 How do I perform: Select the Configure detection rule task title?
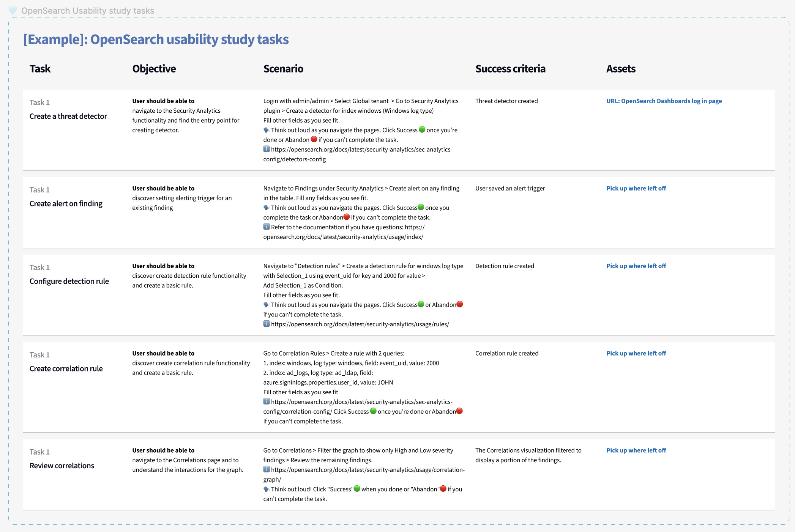69,281
